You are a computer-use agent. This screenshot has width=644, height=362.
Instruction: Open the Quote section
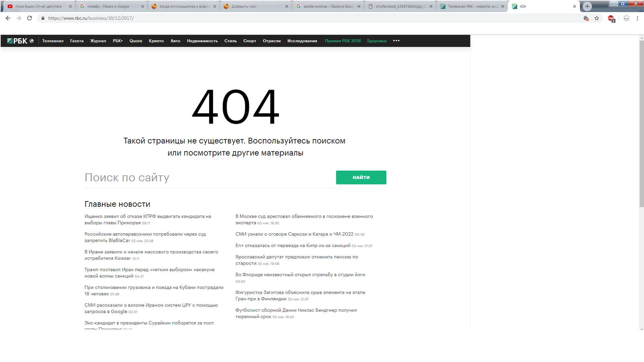(136, 41)
